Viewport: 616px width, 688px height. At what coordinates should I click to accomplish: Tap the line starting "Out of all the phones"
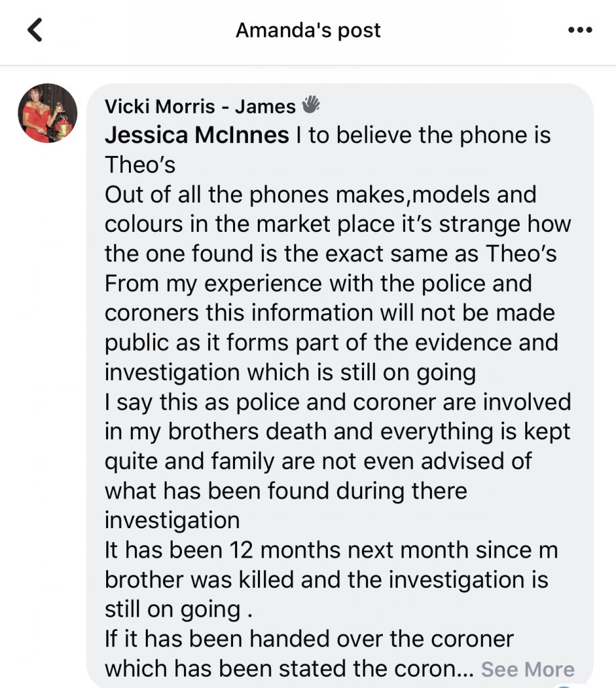[x=320, y=195]
